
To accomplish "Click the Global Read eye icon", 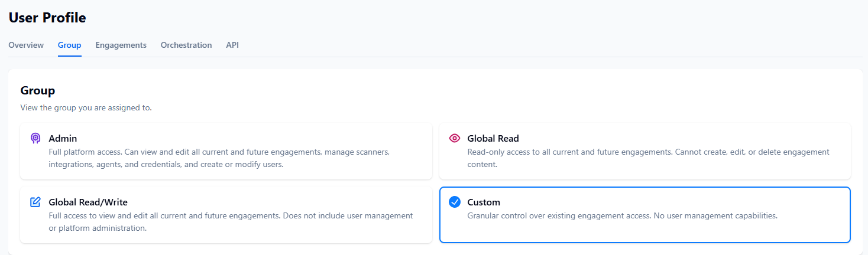I will 454,138.
